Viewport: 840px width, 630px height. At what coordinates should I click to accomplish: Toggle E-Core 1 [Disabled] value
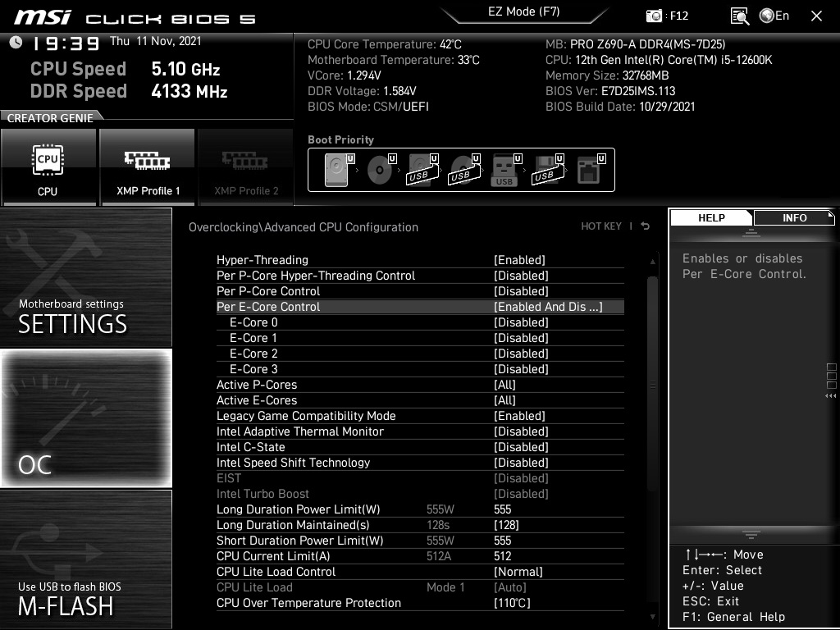(x=521, y=337)
